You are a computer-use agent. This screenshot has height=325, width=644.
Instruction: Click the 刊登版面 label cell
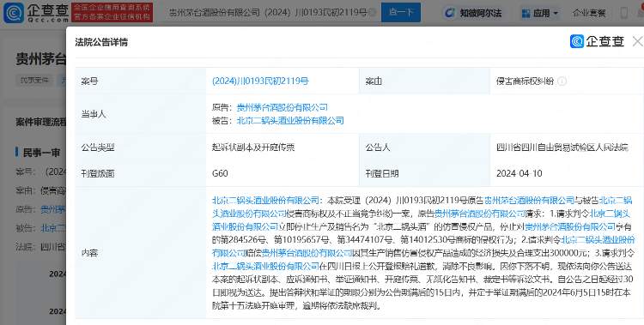pos(141,173)
